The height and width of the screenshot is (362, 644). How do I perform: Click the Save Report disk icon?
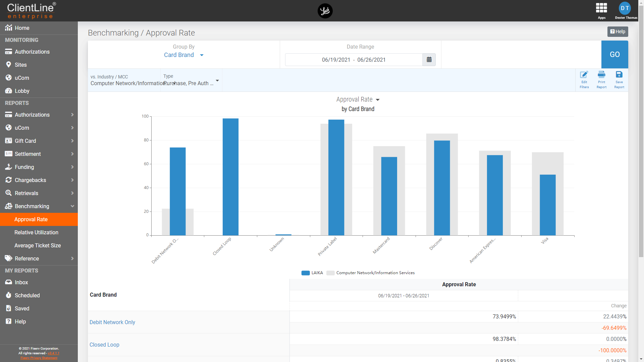(619, 75)
